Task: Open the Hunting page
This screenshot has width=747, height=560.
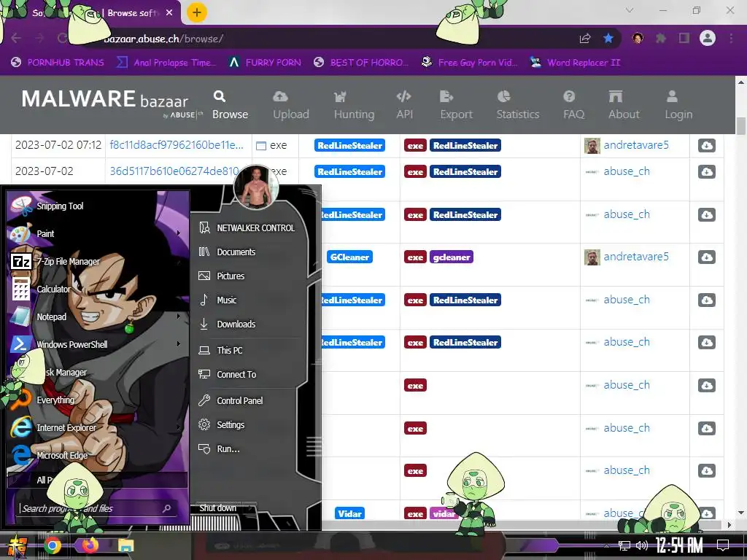Action: click(x=354, y=105)
